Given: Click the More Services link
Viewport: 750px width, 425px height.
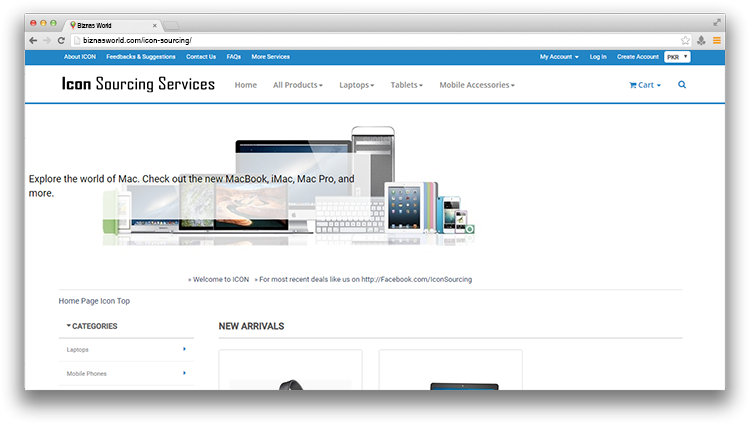Looking at the screenshot, I should [x=271, y=57].
